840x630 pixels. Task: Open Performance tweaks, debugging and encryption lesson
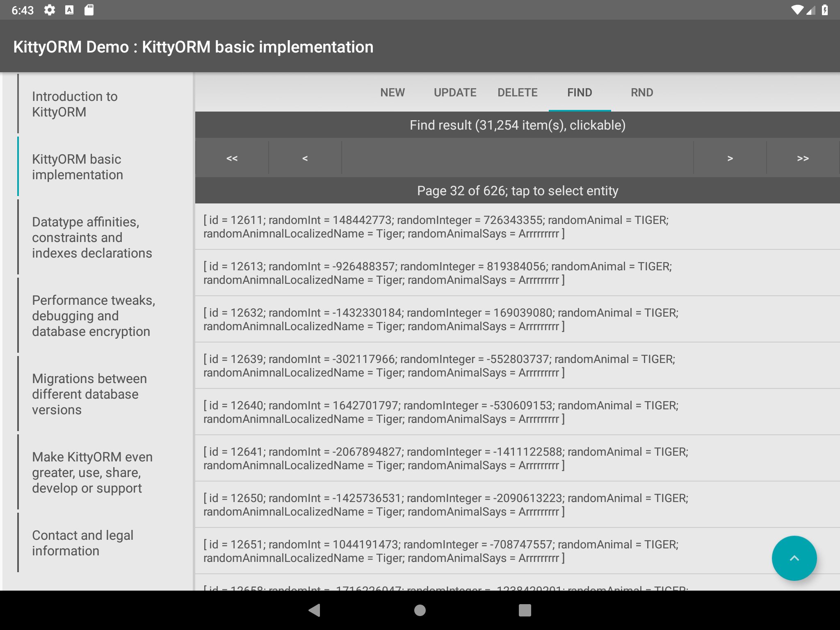pyautogui.click(x=105, y=315)
